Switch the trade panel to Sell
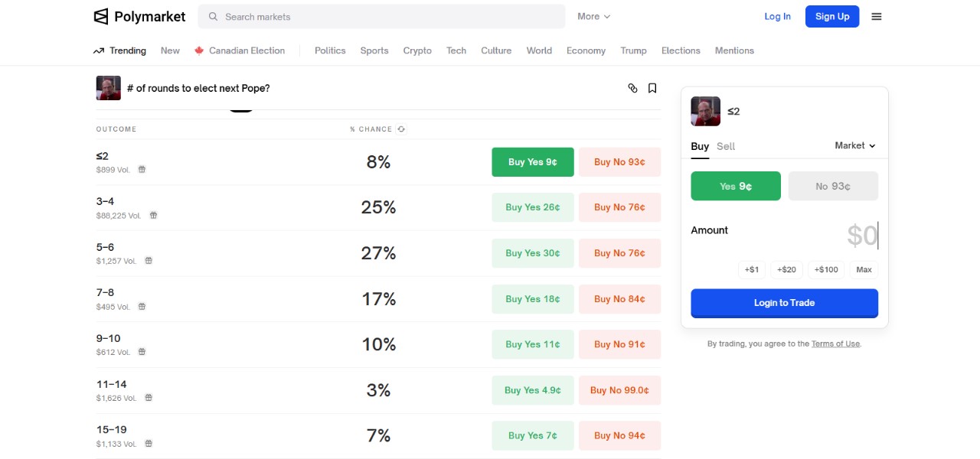Image resolution: width=980 pixels, height=459 pixels. pos(726,146)
